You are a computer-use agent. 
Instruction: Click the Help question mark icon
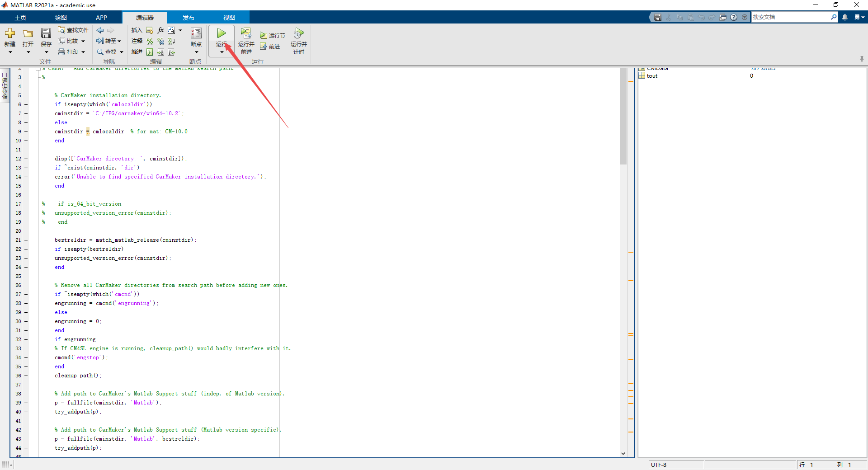[x=734, y=17]
